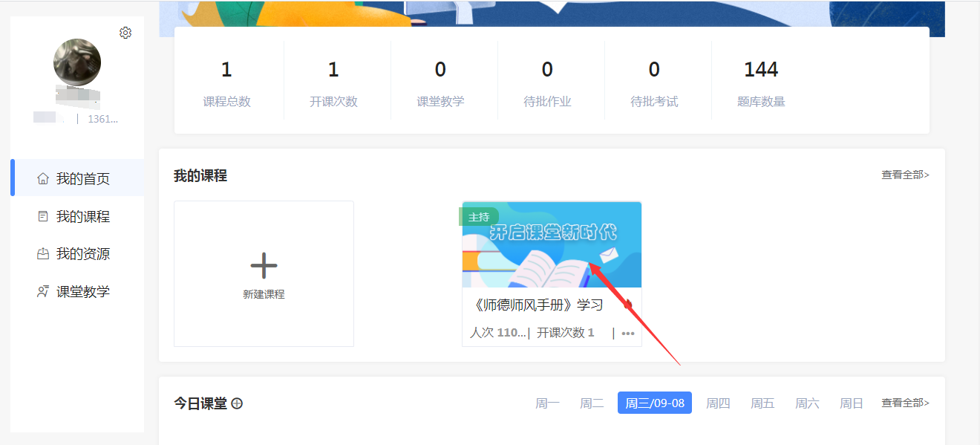View all classes via 查看全部 in 今日课堂

pos(905,403)
